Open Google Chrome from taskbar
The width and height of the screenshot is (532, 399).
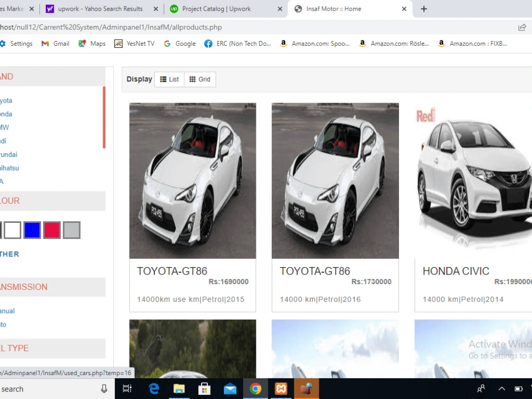pos(255,389)
